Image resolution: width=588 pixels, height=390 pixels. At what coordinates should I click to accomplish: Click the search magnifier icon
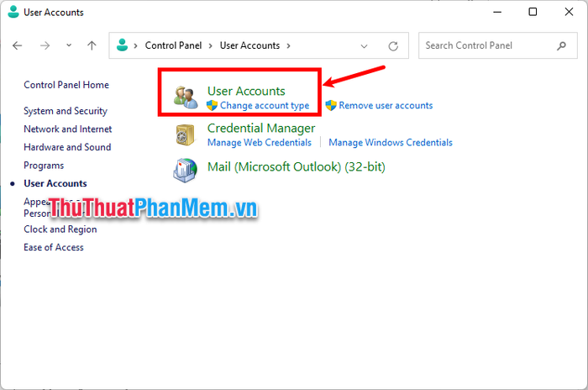click(x=561, y=45)
